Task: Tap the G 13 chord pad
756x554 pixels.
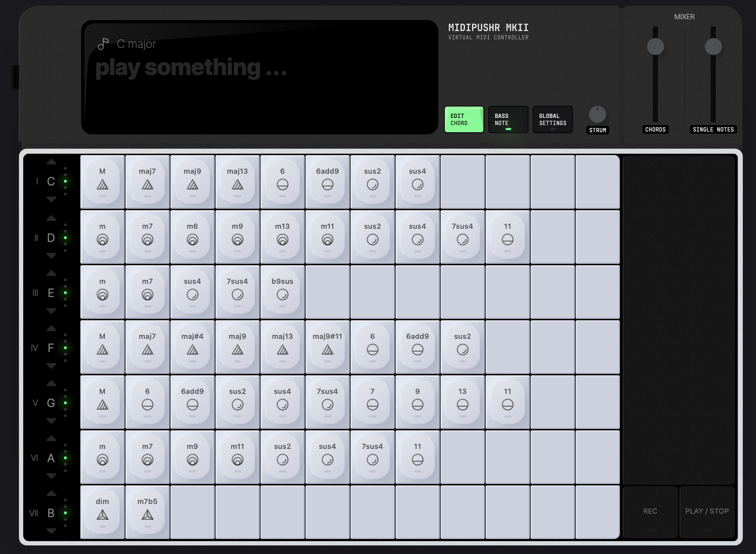Action: click(463, 402)
